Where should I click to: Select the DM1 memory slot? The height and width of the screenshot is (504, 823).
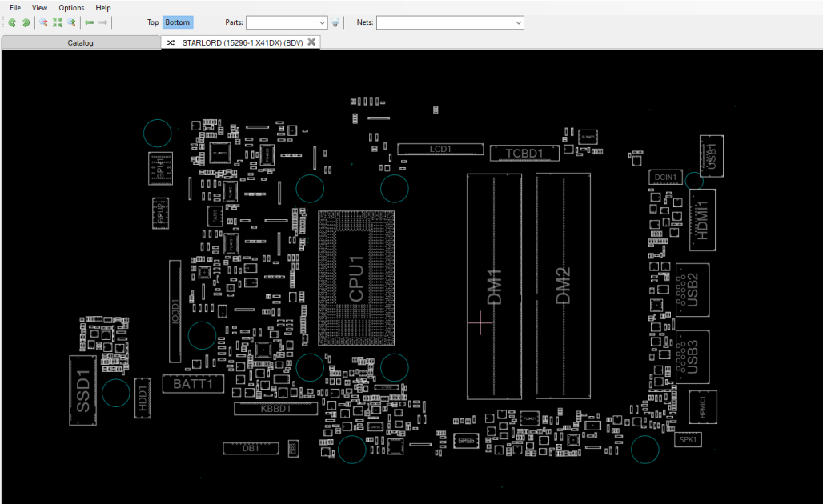point(495,286)
